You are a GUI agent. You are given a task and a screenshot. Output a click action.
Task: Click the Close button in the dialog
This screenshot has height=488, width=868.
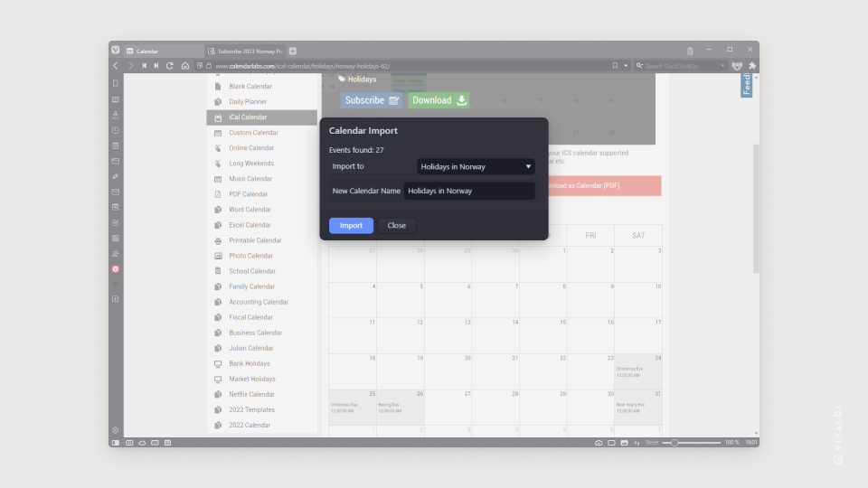(396, 225)
